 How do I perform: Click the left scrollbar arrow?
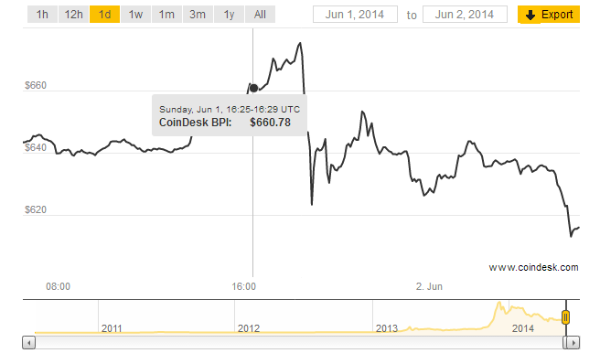click(x=28, y=343)
